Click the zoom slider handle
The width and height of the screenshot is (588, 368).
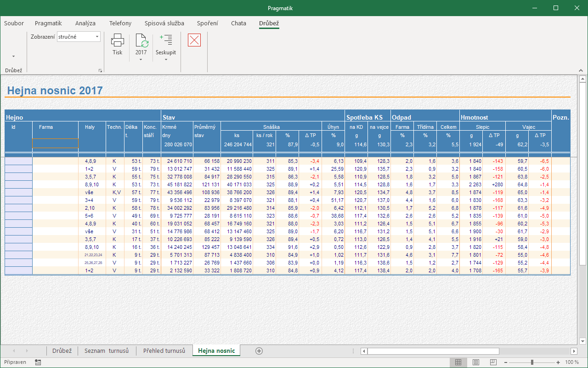pyautogui.click(x=532, y=362)
